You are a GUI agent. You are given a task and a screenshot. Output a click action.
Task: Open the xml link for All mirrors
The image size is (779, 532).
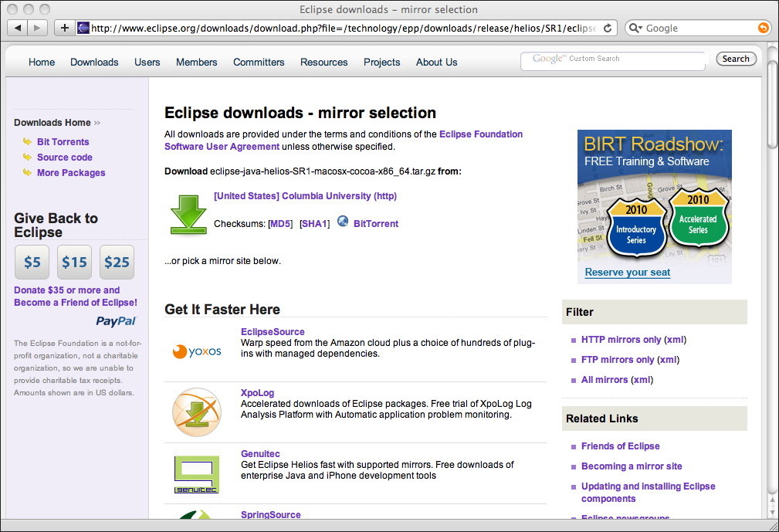click(x=642, y=379)
